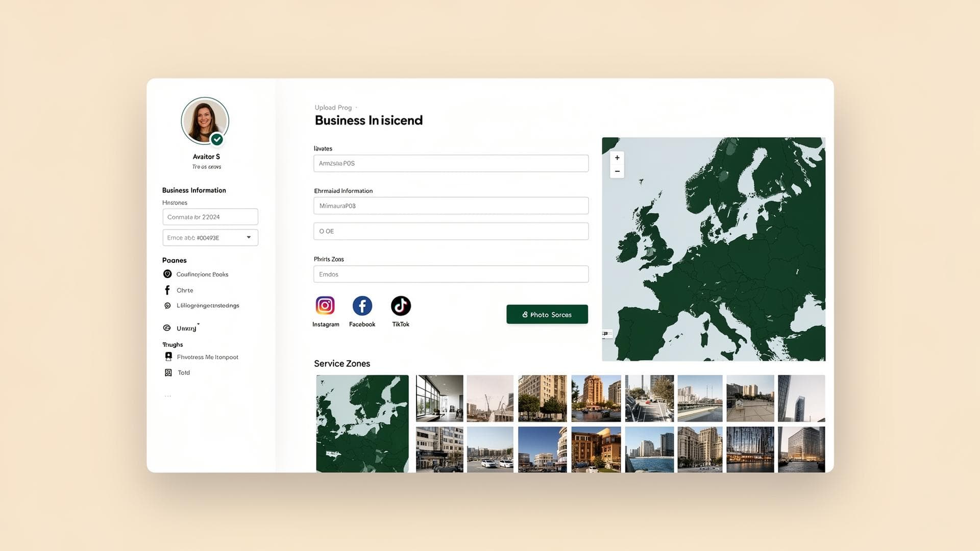Click the Facebook icon
The image size is (980, 551).
(x=362, y=306)
